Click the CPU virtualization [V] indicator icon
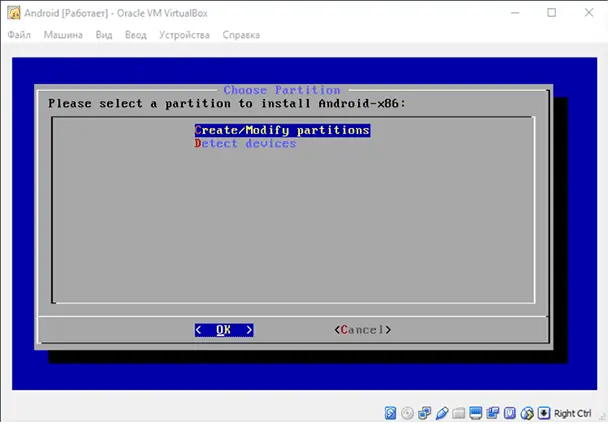Image resolution: width=610 pixels, height=424 pixels. coord(510,413)
